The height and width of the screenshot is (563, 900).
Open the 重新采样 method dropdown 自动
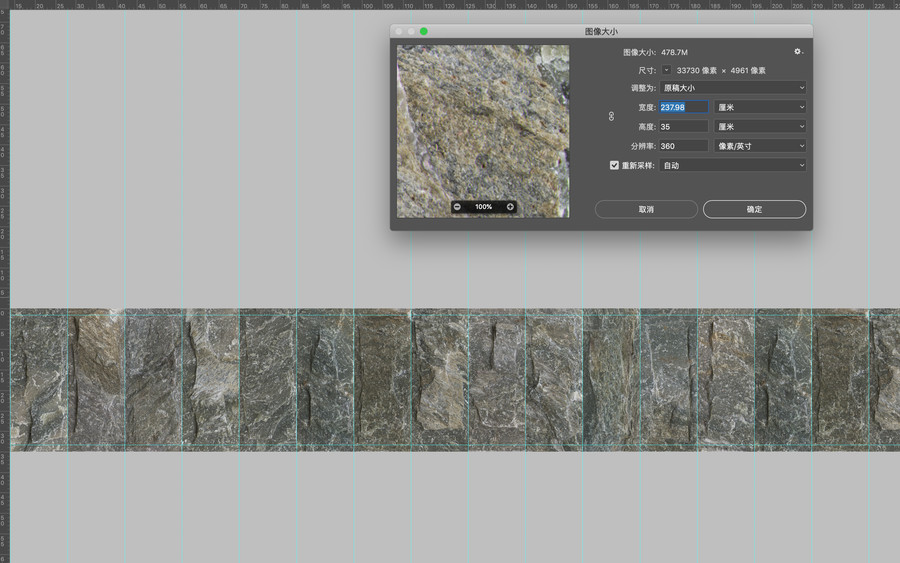733,165
